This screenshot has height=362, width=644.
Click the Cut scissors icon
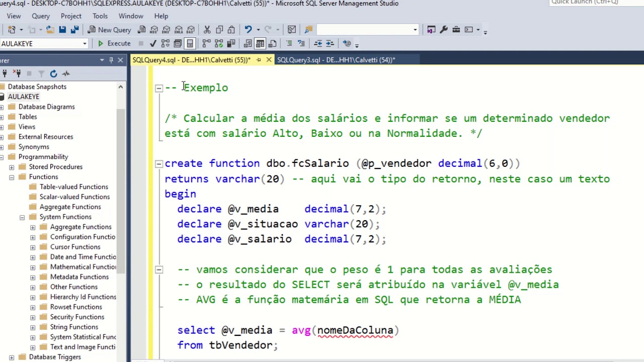coord(207,30)
